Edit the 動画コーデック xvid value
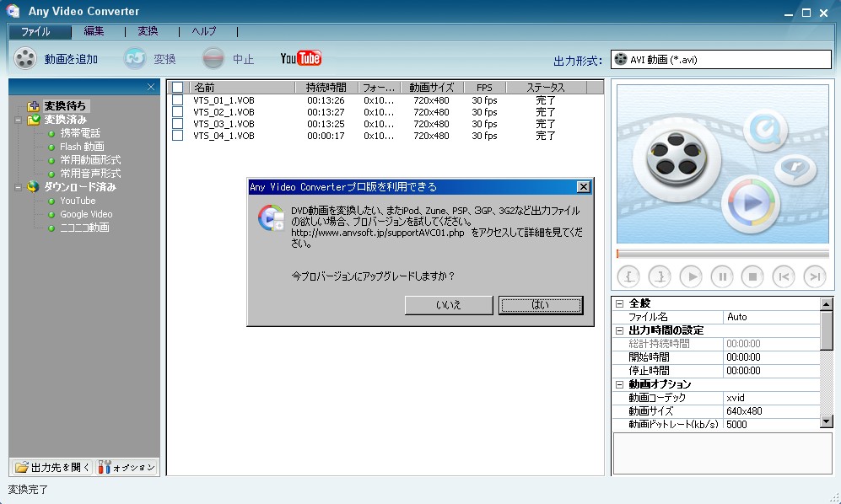This screenshot has height=504, width=841. 771,398
